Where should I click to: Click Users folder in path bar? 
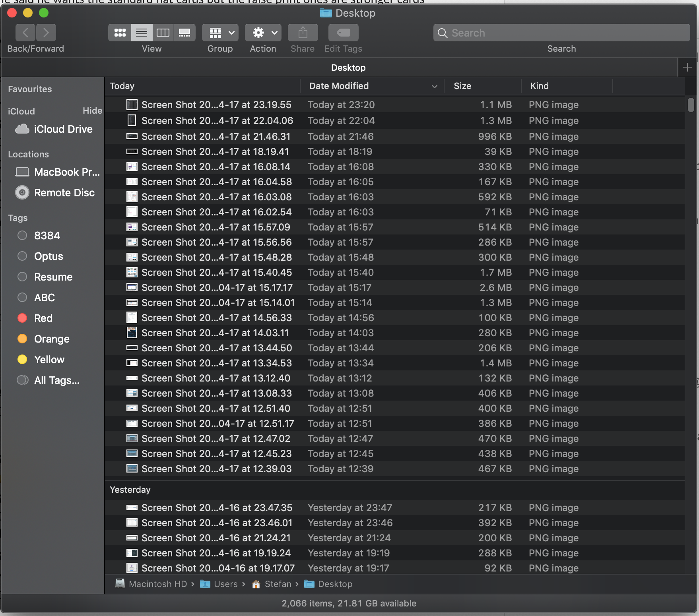tap(219, 584)
